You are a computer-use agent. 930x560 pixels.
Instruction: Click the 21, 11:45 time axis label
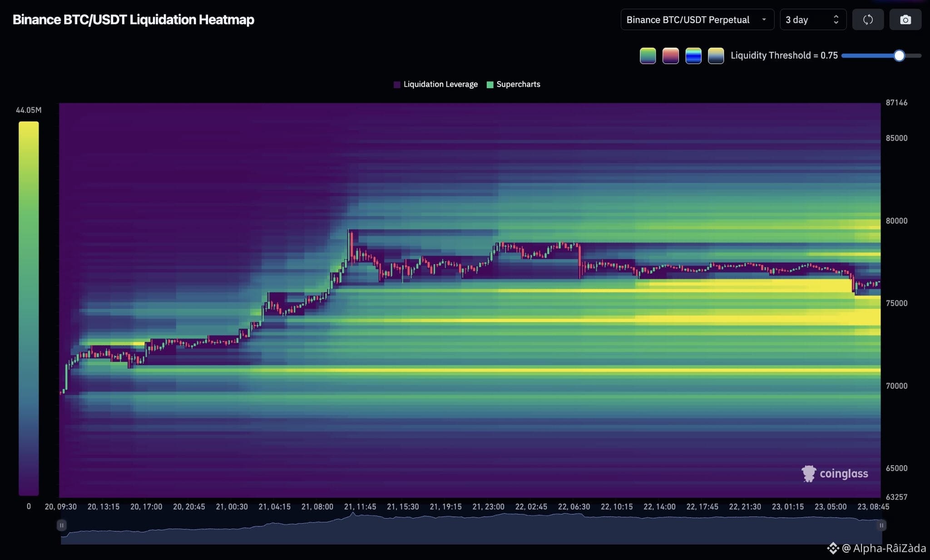click(360, 506)
